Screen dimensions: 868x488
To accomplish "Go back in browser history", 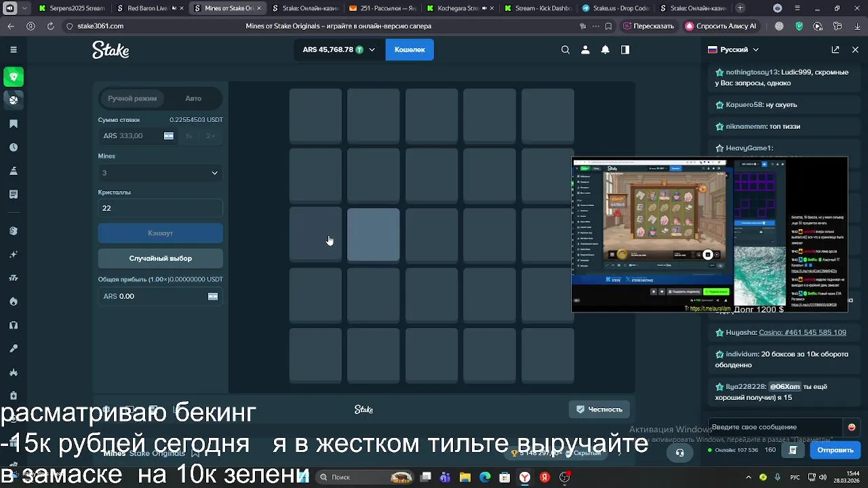I will tap(11, 26).
